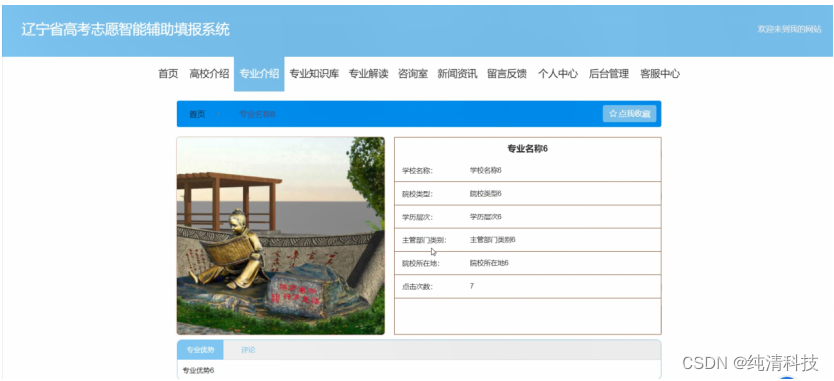Click the 点击次数 count value 7
The width and height of the screenshot is (834, 381).
tap(472, 286)
